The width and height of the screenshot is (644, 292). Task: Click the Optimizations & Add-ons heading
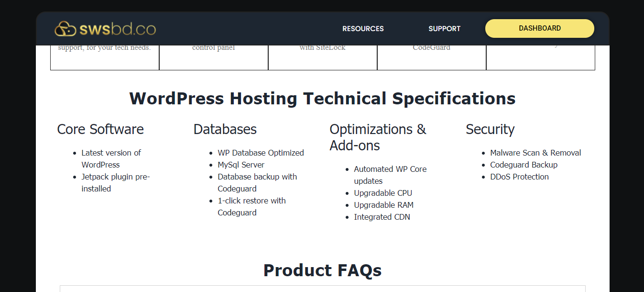(x=378, y=137)
